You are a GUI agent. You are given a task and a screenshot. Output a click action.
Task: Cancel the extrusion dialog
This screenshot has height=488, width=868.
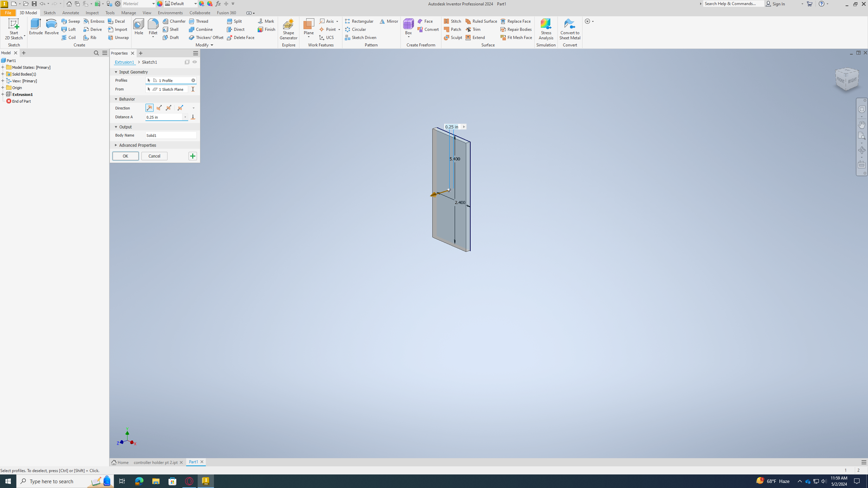(154, 156)
